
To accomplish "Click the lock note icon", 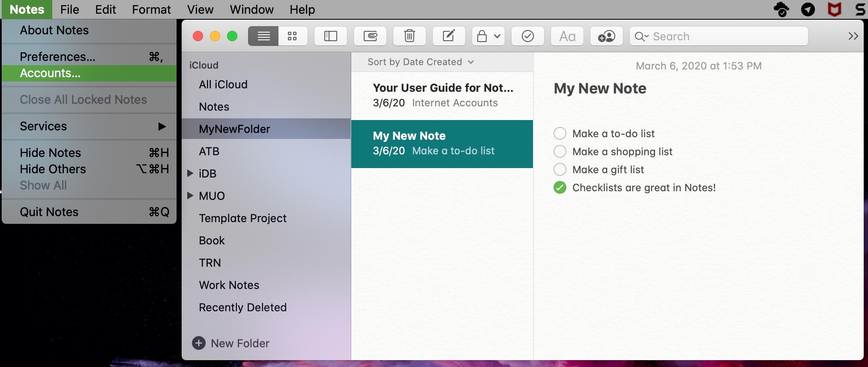I will (x=482, y=36).
